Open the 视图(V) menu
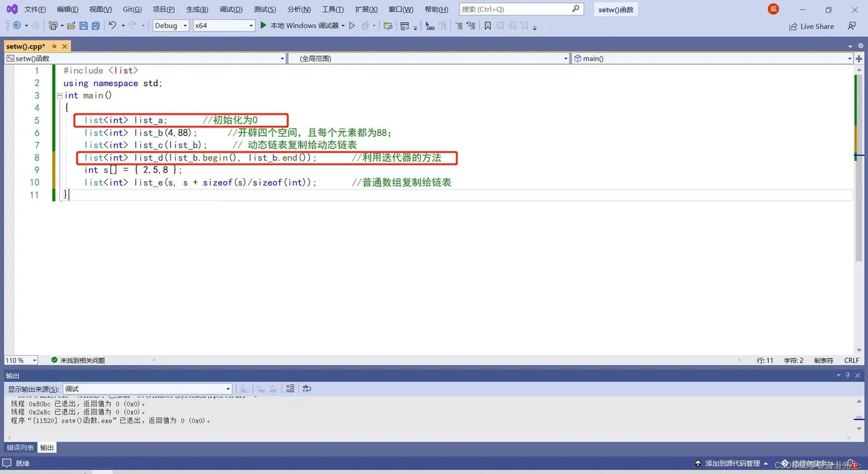Viewport: 868px width, 474px height. point(100,9)
